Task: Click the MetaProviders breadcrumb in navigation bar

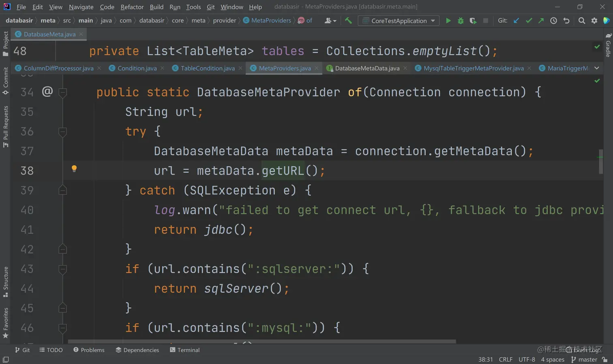Action: pos(267,20)
